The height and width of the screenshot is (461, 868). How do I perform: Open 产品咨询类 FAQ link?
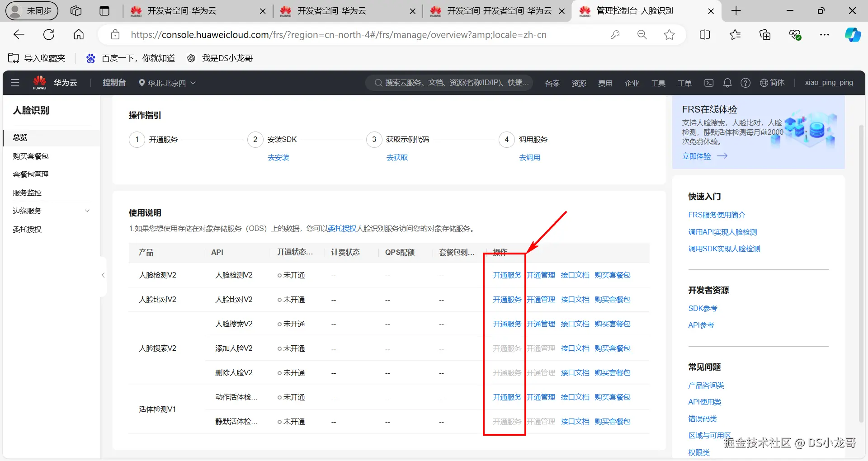(706, 386)
